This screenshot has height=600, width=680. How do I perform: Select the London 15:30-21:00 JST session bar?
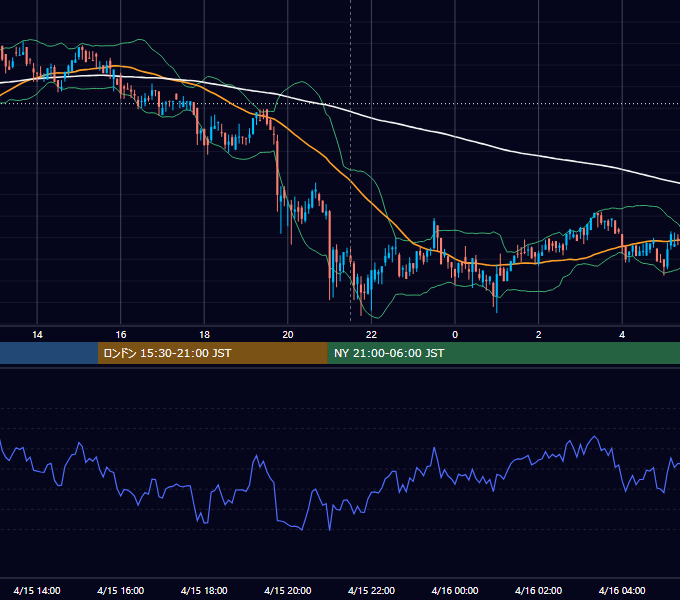tap(212, 353)
